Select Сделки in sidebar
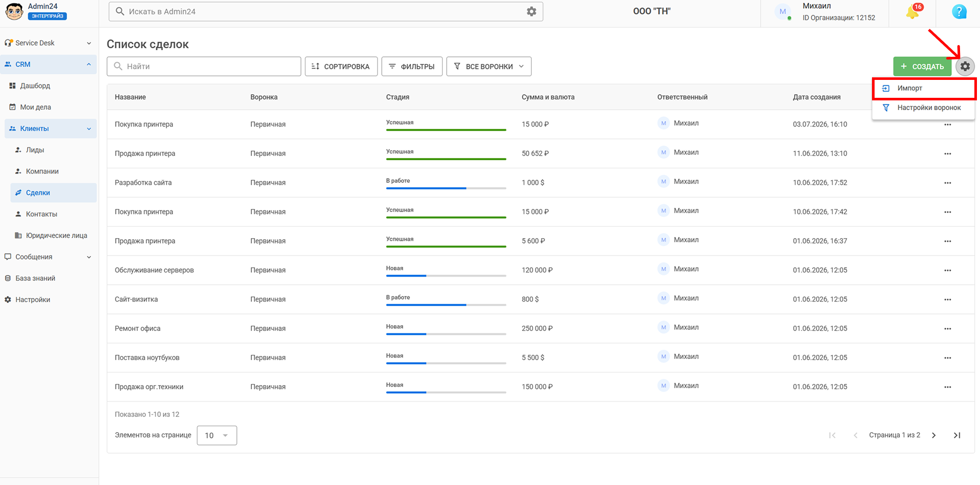Viewport: 980px width, 485px height. [54, 193]
